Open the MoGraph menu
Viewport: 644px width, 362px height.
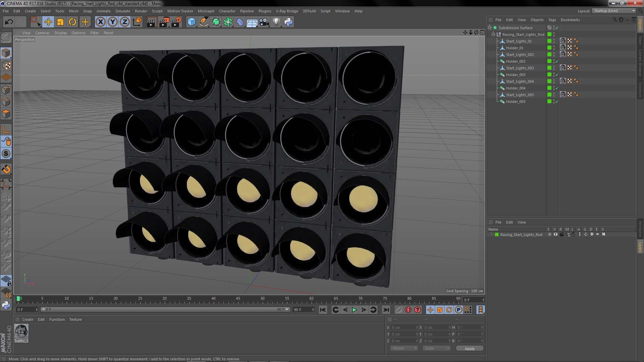pos(206,11)
